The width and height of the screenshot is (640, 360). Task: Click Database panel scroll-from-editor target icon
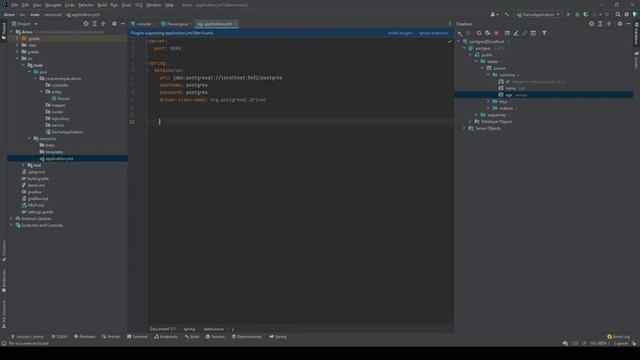click(591, 24)
